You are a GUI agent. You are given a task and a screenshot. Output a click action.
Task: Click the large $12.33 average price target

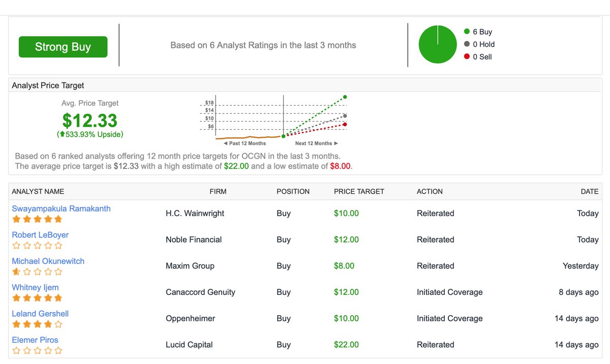90,120
